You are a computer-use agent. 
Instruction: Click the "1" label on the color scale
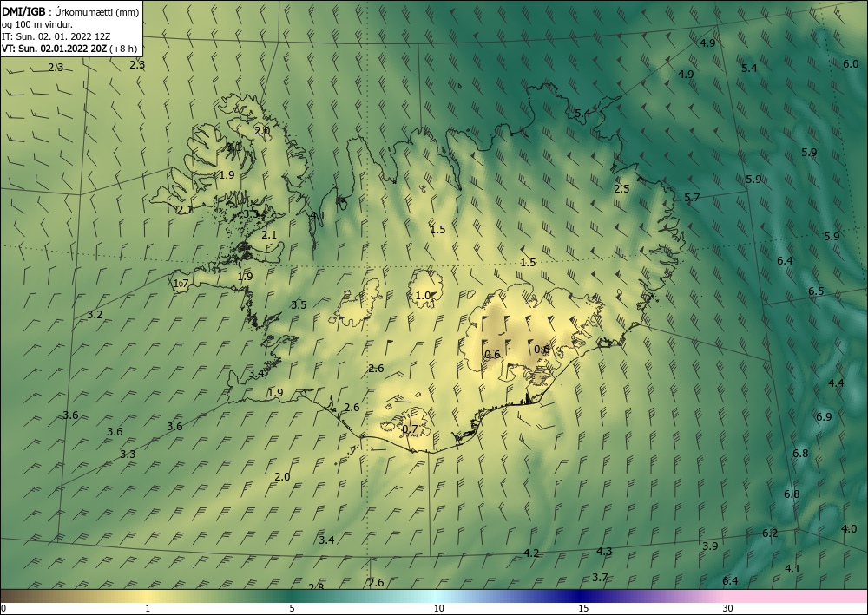tap(148, 609)
